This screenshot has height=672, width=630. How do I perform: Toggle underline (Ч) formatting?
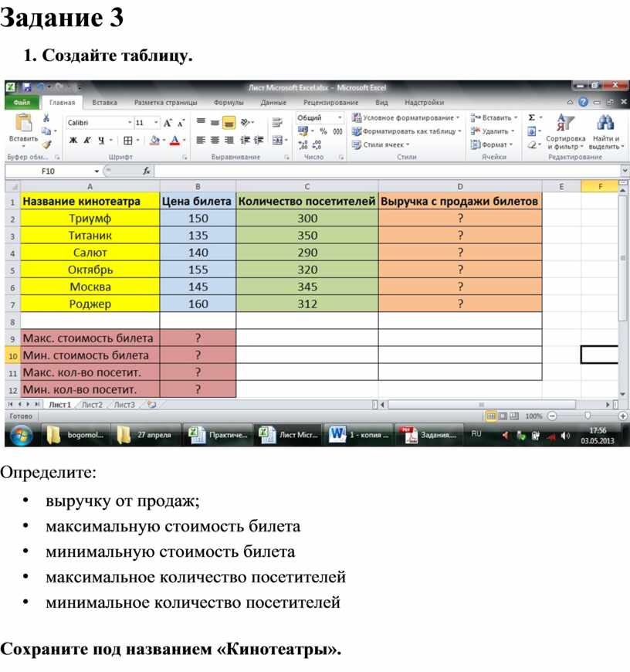click(x=101, y=140)
